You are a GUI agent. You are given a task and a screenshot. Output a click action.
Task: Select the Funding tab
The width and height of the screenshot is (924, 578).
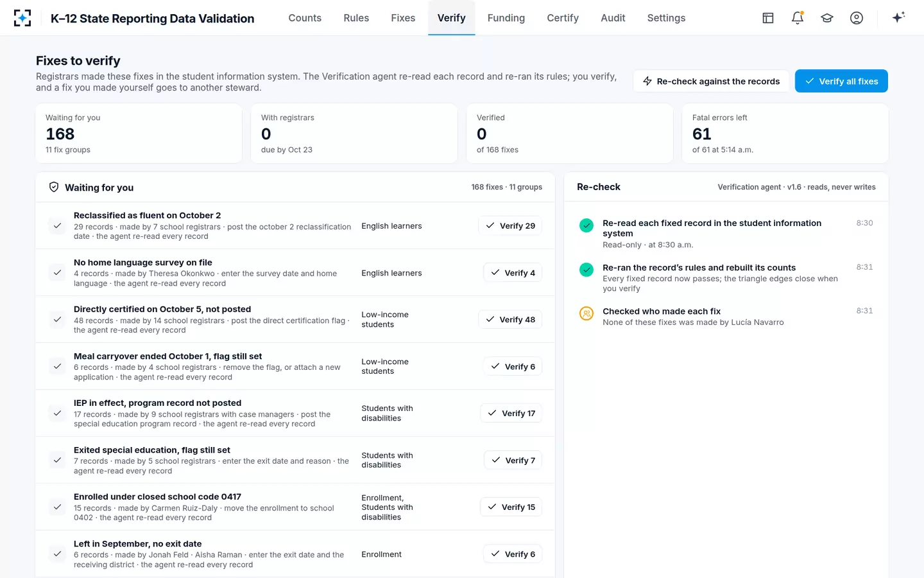click(506, 18)
